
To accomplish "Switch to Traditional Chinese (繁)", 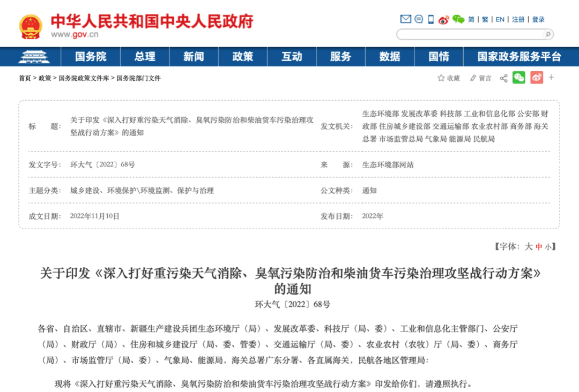I will click(485, 19).
